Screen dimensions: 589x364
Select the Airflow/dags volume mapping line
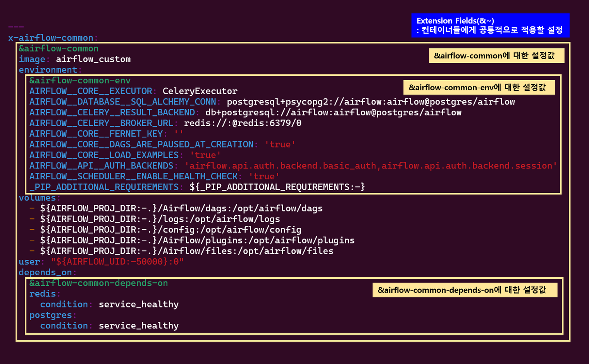tap(181, 208)
